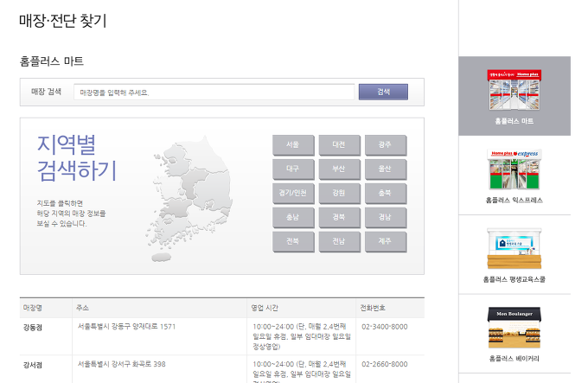This screenshot has width=588, height=383.
Task: Select the 경북 region button
Action: click(x=339, y=218)
